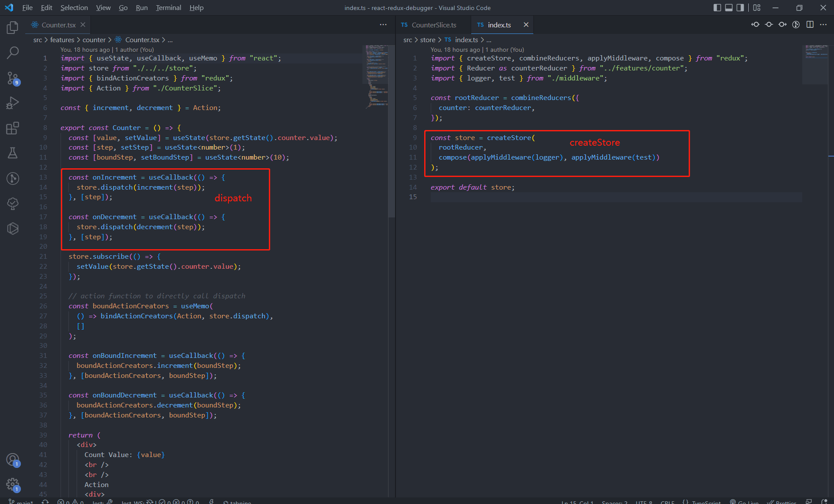Open the Search view in activity bar
Image resolution: width=834 pixels, height=504 pixels.
click(13, 53)
